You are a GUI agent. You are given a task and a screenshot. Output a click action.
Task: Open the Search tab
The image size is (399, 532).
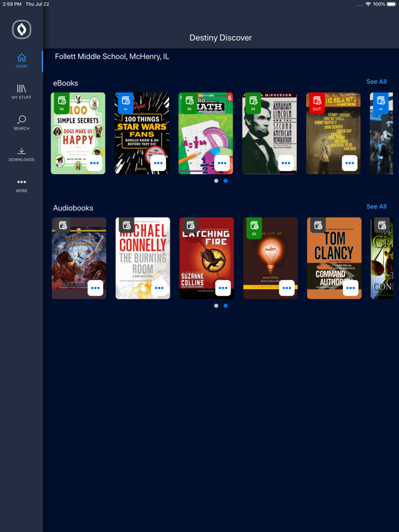[21, 123]
